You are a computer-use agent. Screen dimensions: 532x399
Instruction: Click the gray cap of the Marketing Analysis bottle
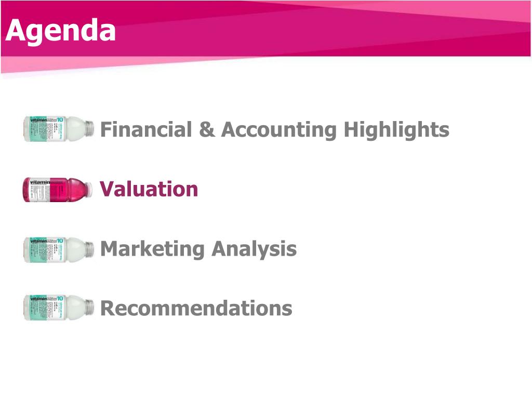pyautogui.click(x=89, y=249)
